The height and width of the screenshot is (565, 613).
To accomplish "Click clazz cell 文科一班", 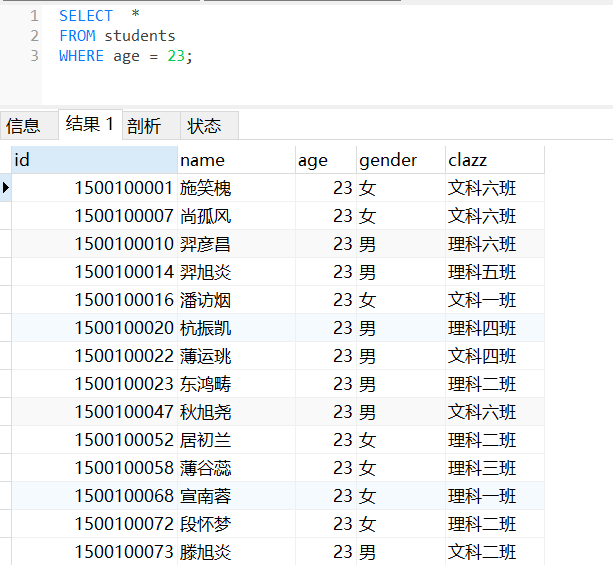I will (495, 300).
